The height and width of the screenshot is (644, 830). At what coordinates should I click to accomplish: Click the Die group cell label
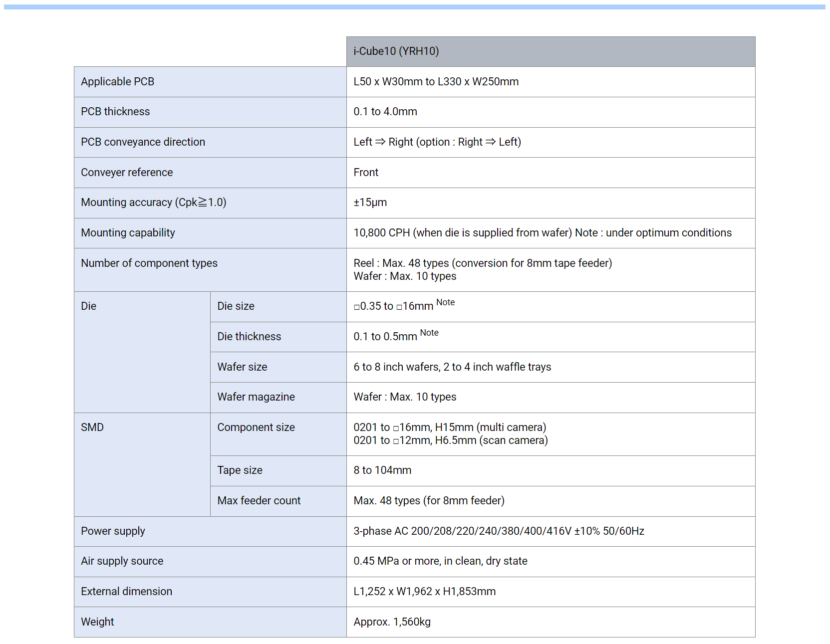[x=89, y=306]
